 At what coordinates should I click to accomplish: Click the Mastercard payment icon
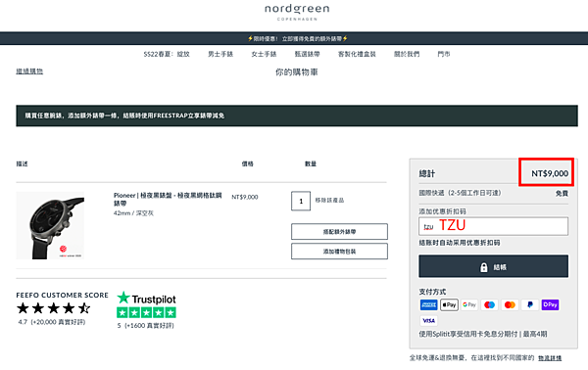tap(510, 304)
